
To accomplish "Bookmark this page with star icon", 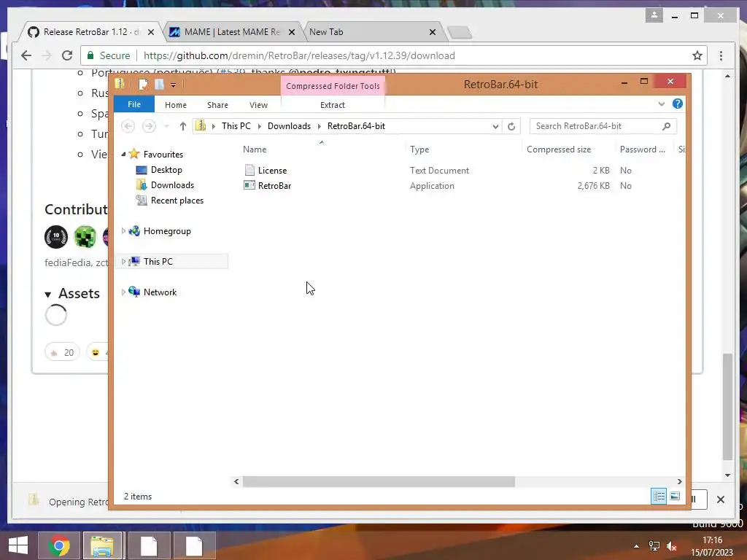I will (x=697, y=55).
